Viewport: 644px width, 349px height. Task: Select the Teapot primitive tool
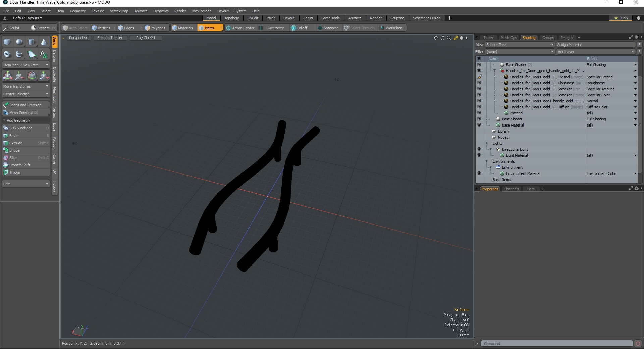19,54
